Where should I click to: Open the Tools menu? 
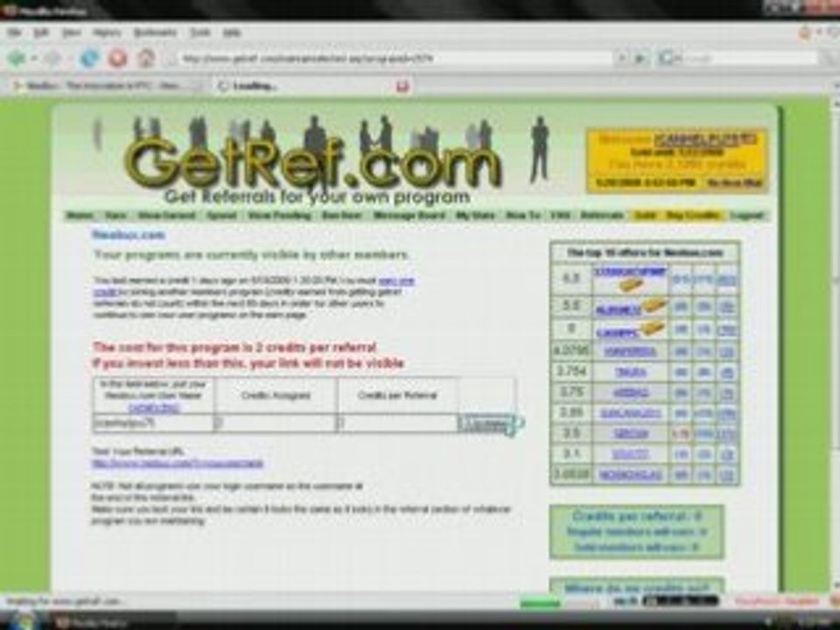click(x=199, y=32)
